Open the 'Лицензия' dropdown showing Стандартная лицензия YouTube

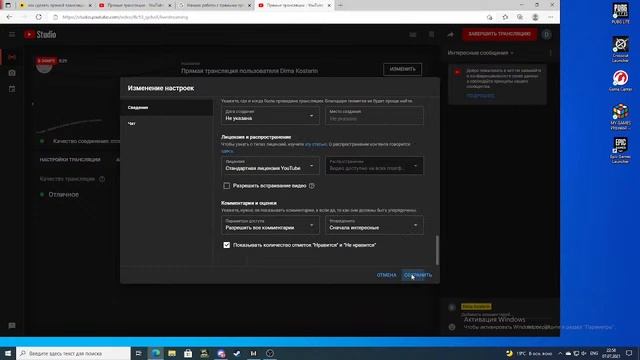click(270, 165)
